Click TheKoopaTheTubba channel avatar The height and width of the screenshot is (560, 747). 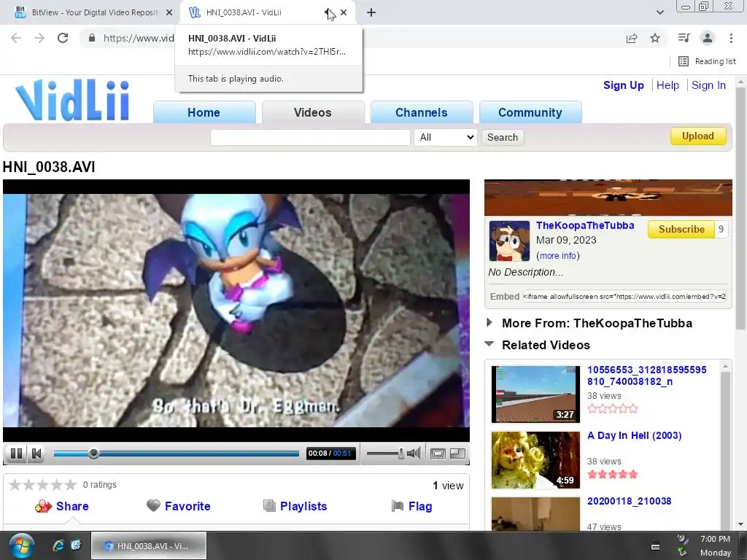coord(509,241)
